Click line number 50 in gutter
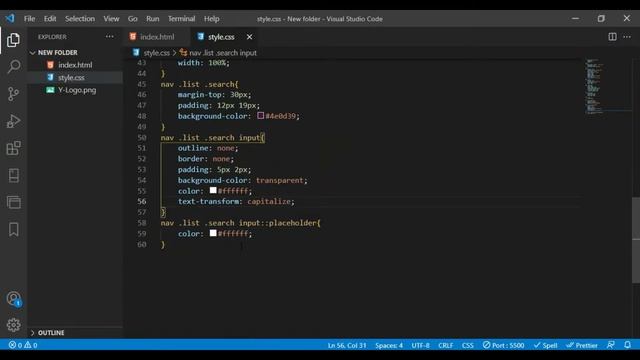This screenshot has width=640, height=360. tap(142, 138)
